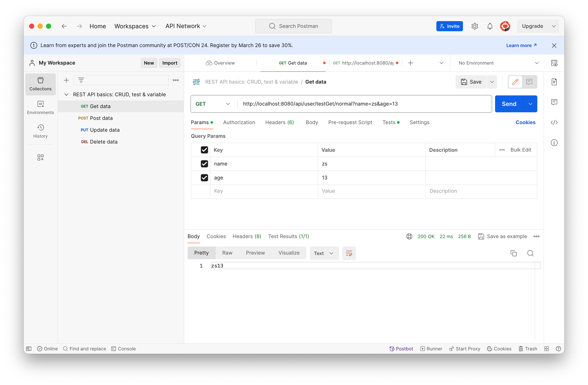Click the edit pencil icon next to Save
The height and width of the screenshot is (385, 588).
[x=515, y=81]
